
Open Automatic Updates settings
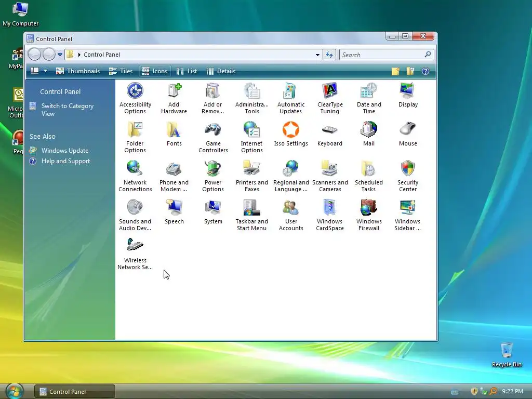[291, 98]
